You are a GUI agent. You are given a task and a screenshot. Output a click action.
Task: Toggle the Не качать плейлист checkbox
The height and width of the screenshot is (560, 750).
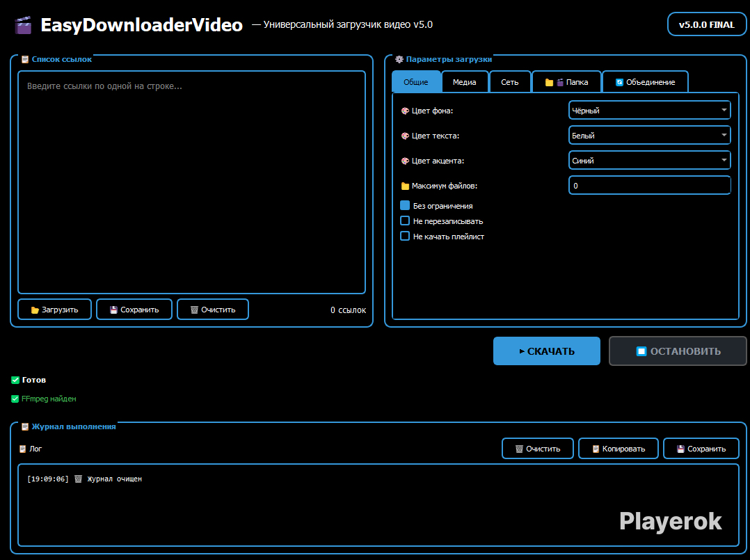point(405,237)
